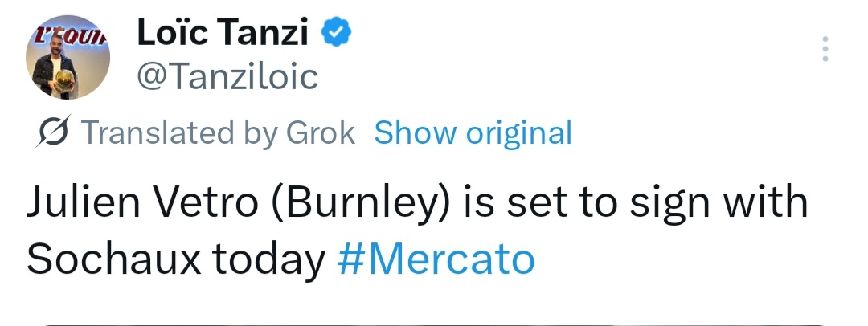Click the @Tanziloic handle

coord(228,76)
